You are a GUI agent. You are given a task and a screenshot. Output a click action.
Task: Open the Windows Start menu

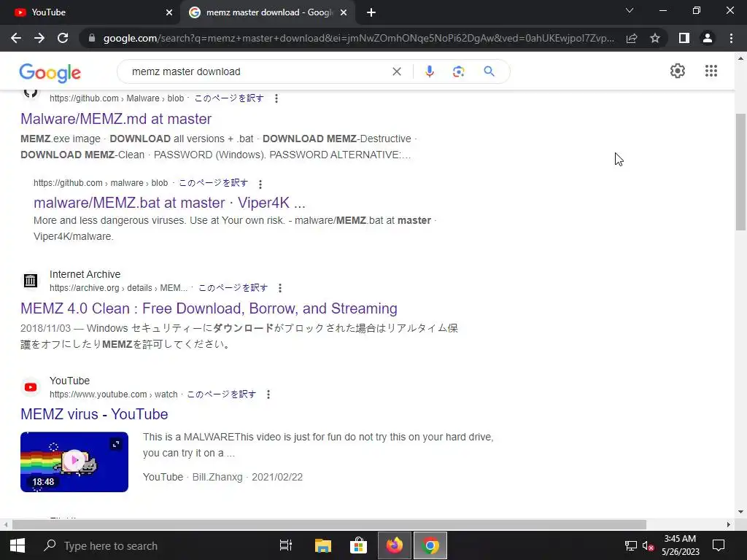[18, 545]
